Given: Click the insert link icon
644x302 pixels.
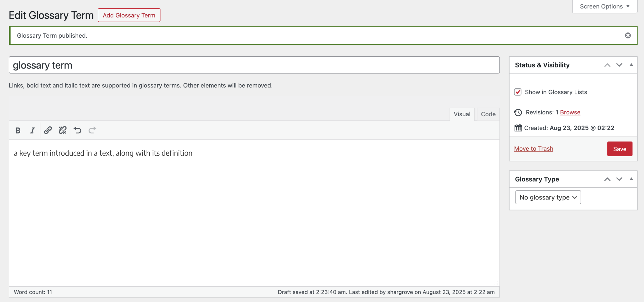Looking at the screenshot, I should [48, 130].
